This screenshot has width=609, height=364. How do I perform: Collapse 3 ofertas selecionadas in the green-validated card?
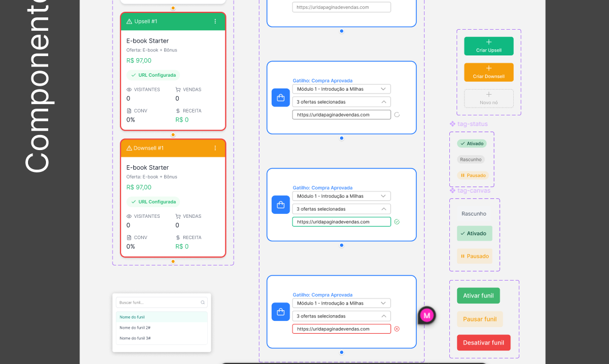click(383, 209)
